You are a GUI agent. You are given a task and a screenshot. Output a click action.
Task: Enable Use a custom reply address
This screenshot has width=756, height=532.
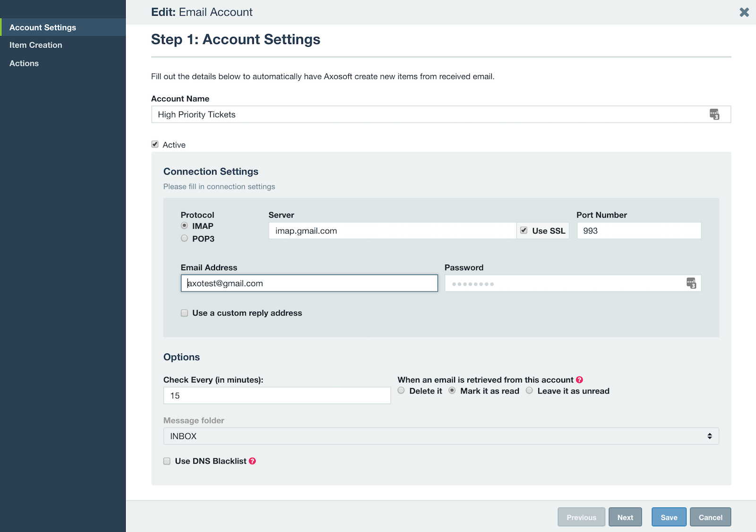point(184,313)
